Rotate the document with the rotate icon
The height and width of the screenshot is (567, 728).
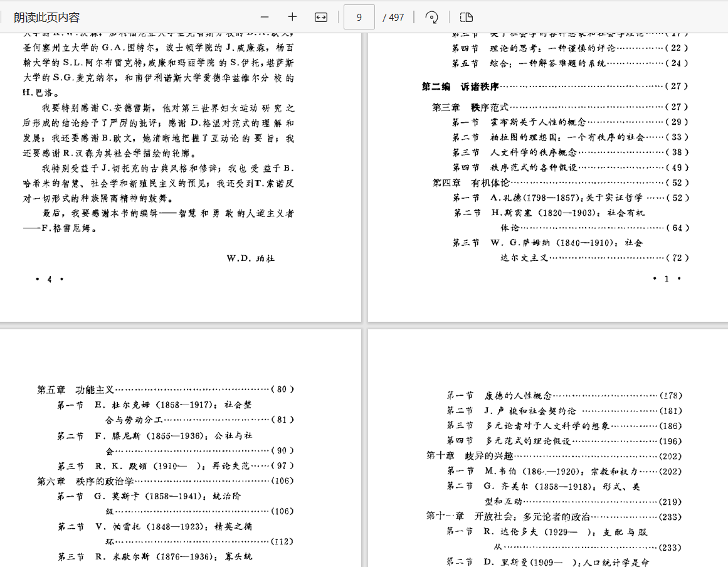click(x=431, y=17)
